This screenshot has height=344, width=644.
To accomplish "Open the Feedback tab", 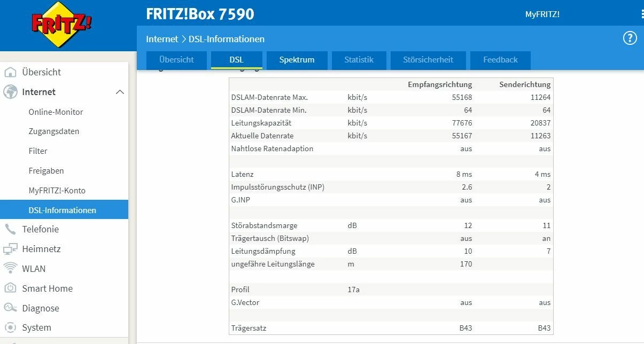I will click(500, 60).
